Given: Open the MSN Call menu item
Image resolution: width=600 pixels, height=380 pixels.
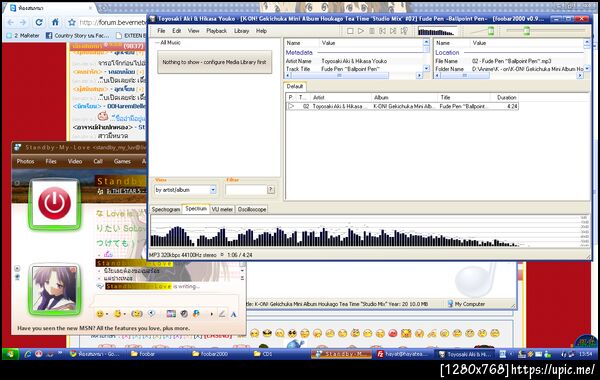Looking at the screenshot, I should 98,161.
